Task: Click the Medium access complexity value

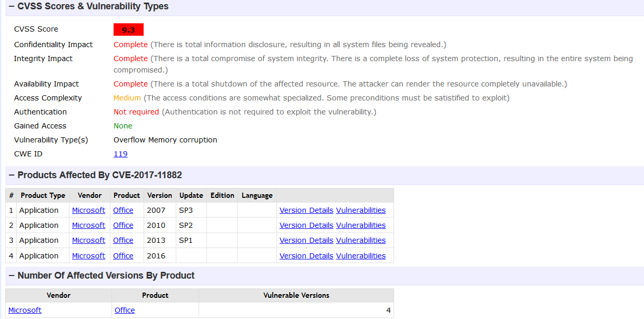Action: 127,98
